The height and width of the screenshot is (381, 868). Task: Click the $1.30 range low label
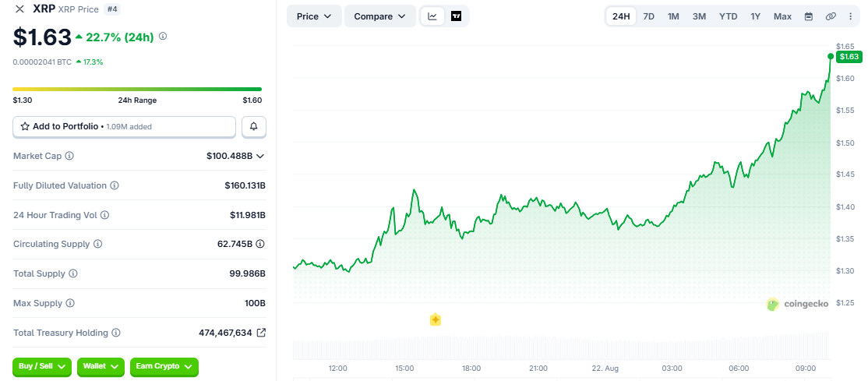[22, 101]
